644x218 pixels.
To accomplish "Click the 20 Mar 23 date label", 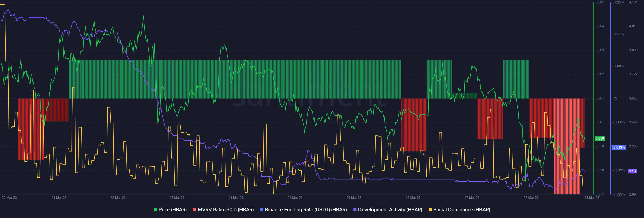I will [x=9, y=198].
